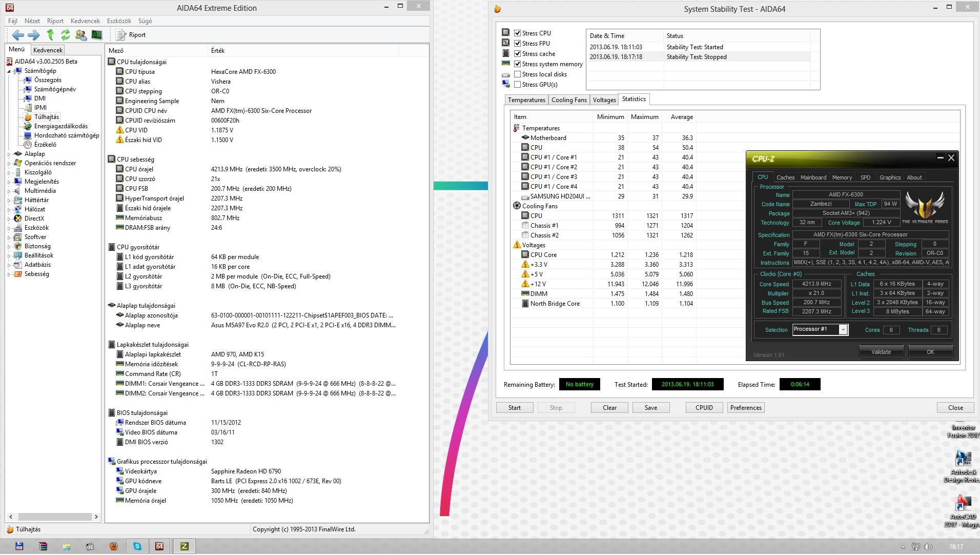980x555 pixels.
Task: Select Számítógépnév tree item
Action: tap(55, 89)
